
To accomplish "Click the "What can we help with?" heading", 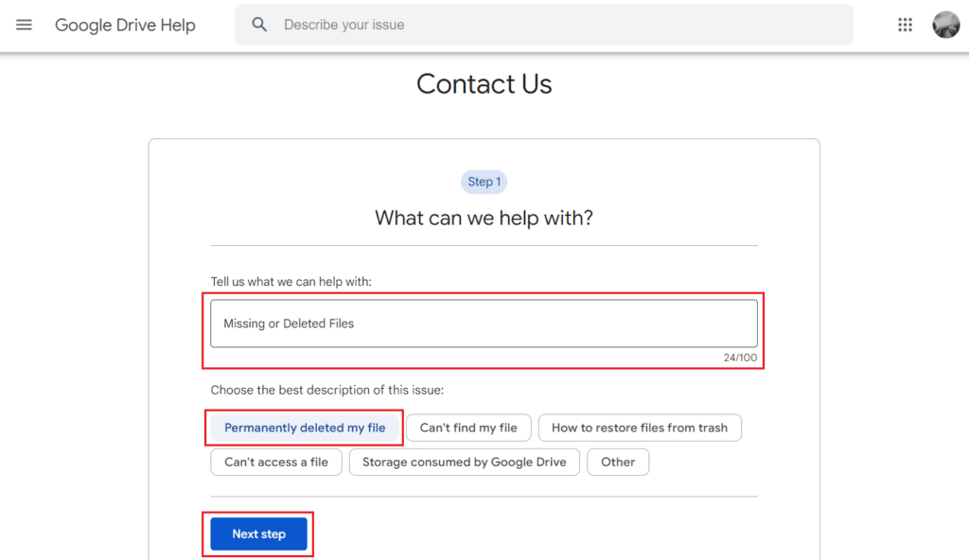I will [x=484, y=218].
